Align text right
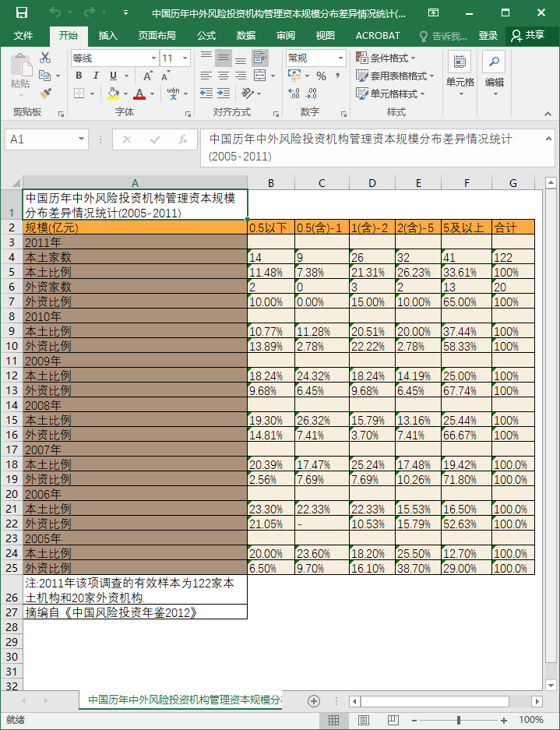The height and width of the screenshot is (730, 560). [241, 76]
